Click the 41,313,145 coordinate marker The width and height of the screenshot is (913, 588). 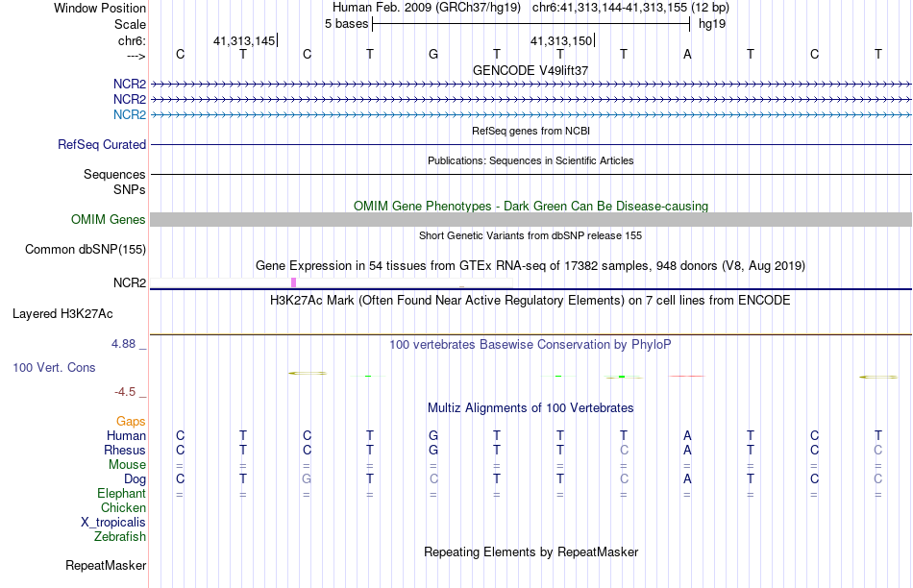[244, 40]
